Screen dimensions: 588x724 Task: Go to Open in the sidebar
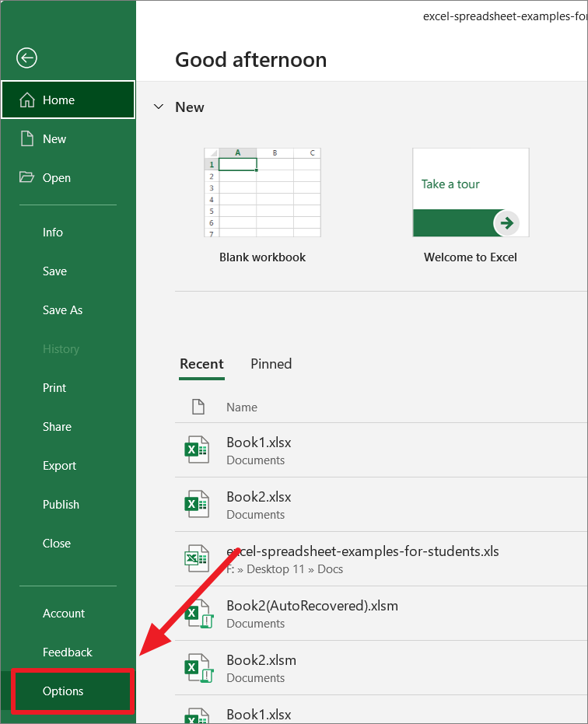click(x=68, y=177)
